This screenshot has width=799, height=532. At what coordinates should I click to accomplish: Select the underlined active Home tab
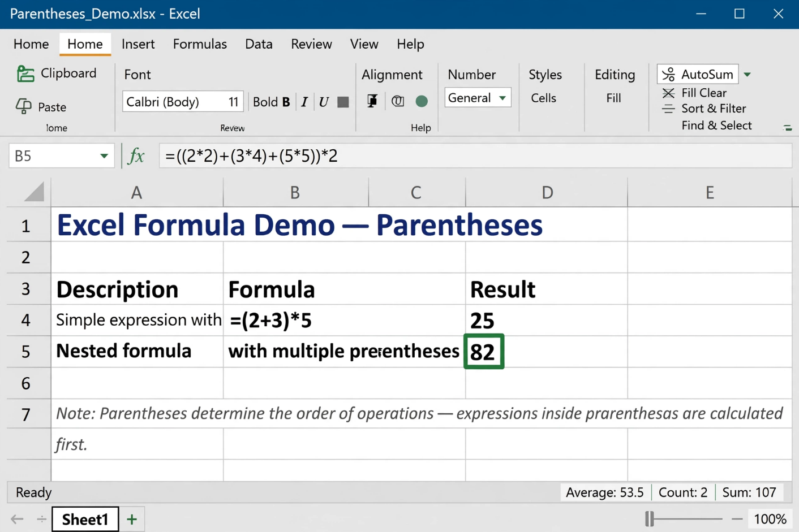click(85, 44)
